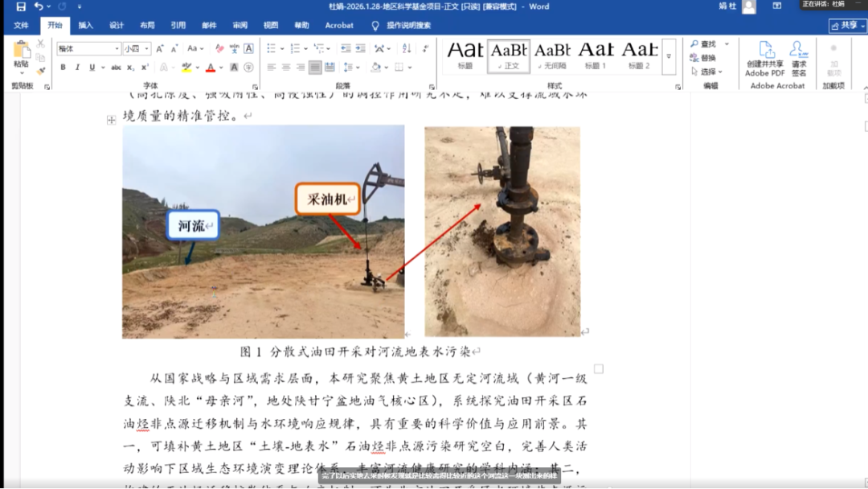The height and width of the screenshot is (489, 868).
Task: Click the Bold formatting icon
Action: (x=63, y=68)
